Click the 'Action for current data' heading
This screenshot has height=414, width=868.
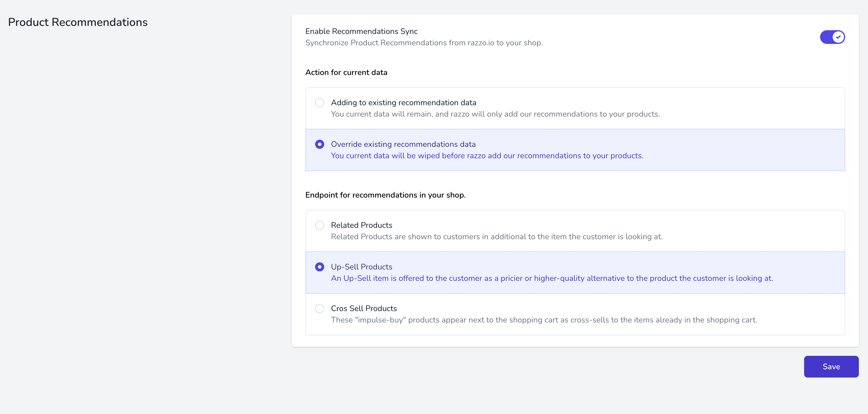(x=346, y=72)
